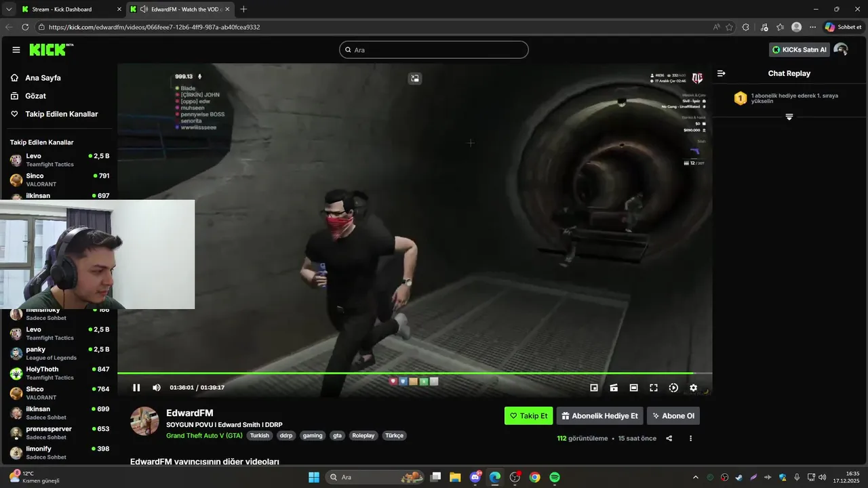Screen dimensions: 868x488
Task: Open Sinco channel showing 791 viewers
Action: (59, 180)
